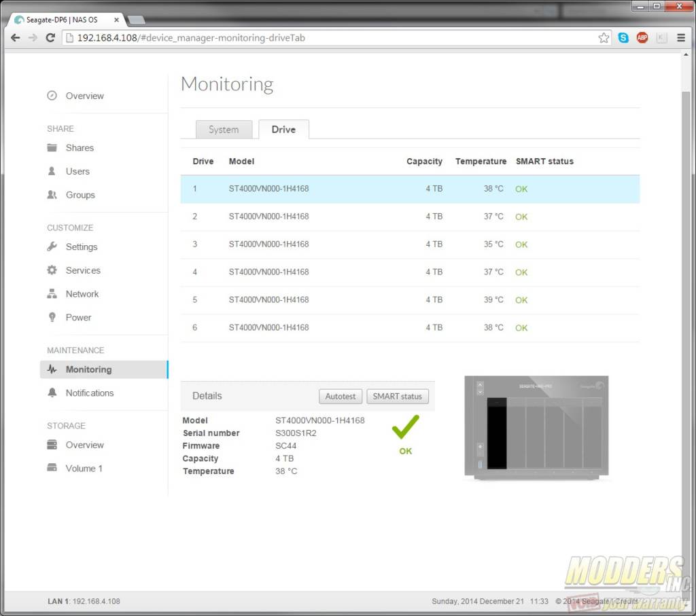The image size is (696, 616).
Task: Go back with the browser back arrow
Action: point(16,38)
